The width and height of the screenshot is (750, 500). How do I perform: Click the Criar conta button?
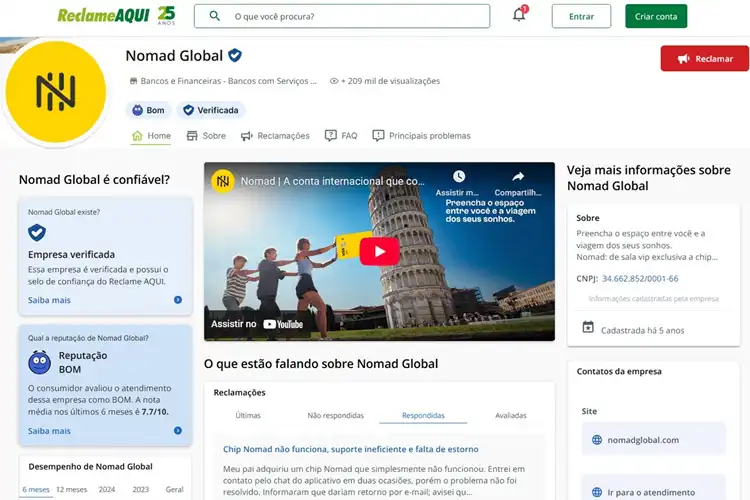656,16
